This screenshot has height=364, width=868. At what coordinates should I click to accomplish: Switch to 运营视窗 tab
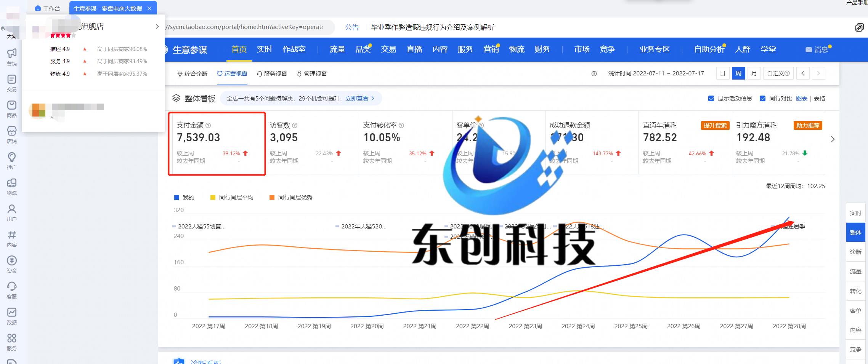click(x=232, y=74)
